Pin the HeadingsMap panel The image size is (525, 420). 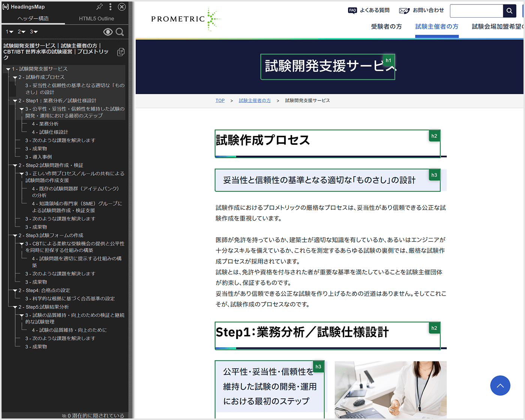(x=99, y=7)
